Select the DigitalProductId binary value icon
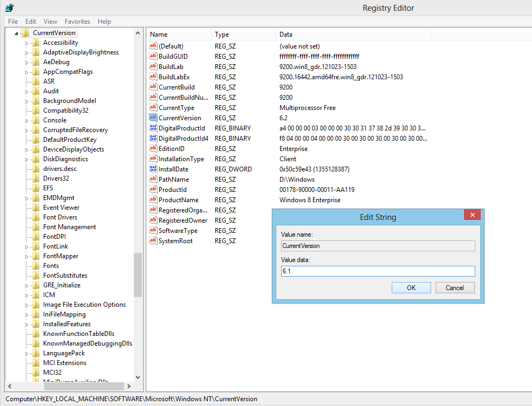This screenshot has width=532, height=406. tap(153, 128)
